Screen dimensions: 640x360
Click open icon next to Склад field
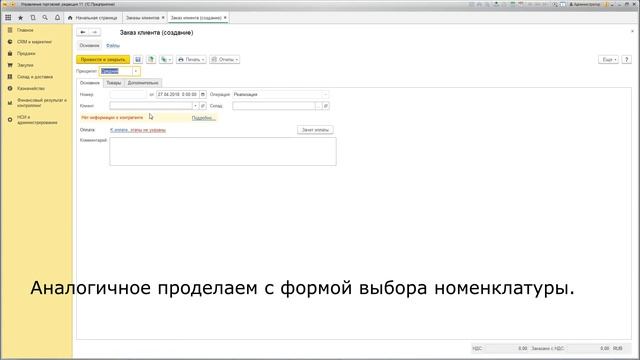point(326,106)
